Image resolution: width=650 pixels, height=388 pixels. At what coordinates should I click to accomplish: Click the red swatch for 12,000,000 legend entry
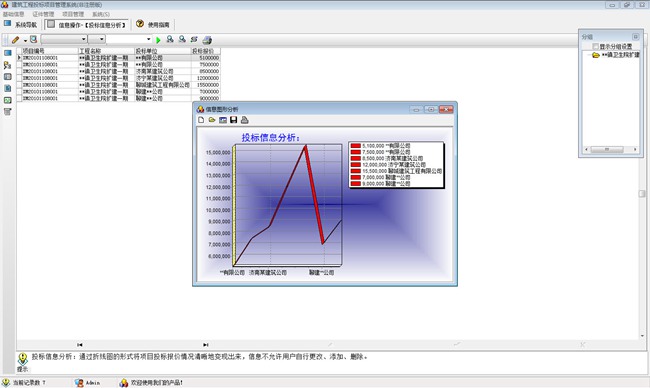click(355, 165)
